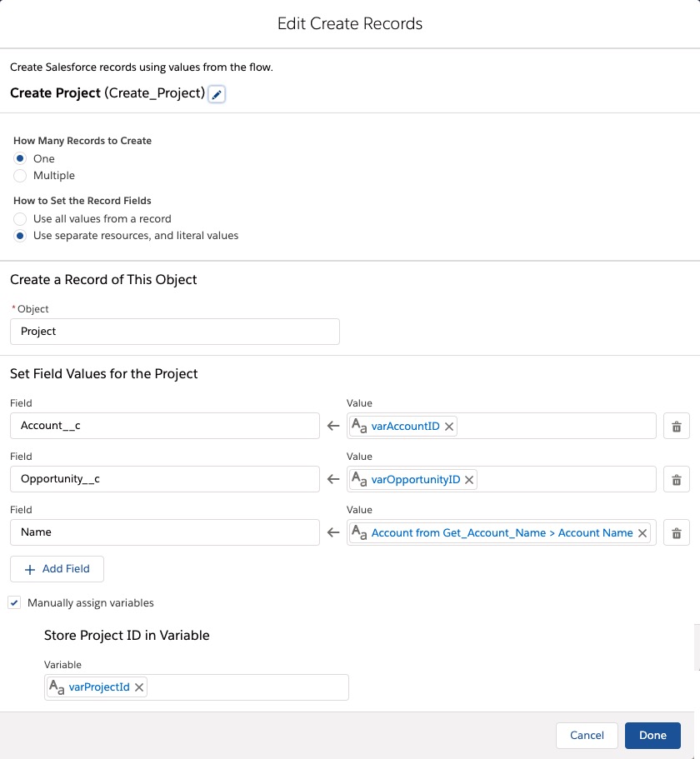
Task: Select Use separate resources, and literal values
Action: point(20,236)
